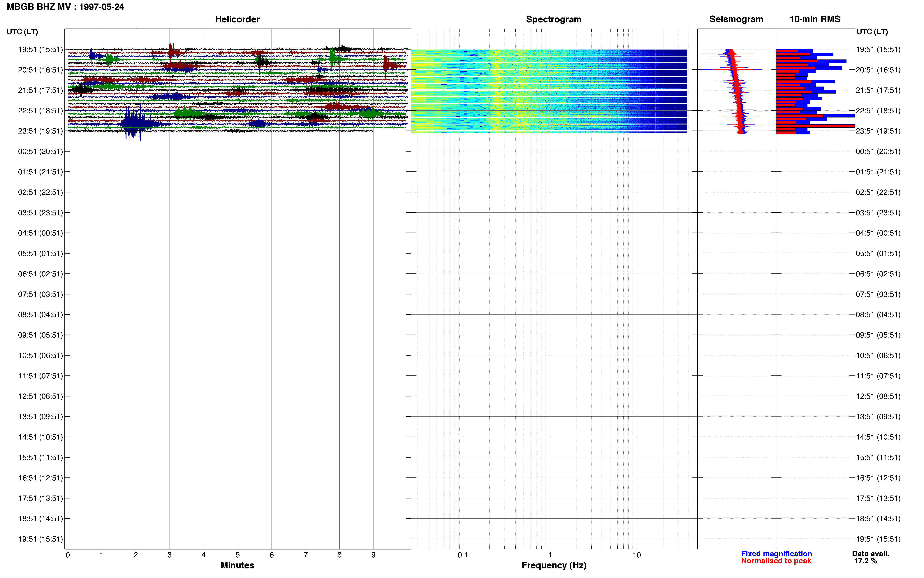924x578 pixels.
Task: Click the right '23:51 (19:51)' time label
Action: tap(878, 131)
